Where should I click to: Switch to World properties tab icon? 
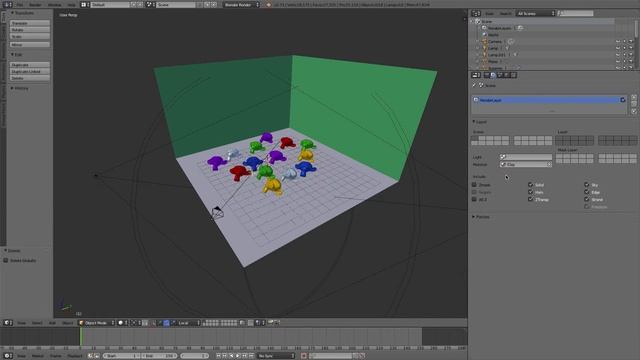[x=507, y=75]
